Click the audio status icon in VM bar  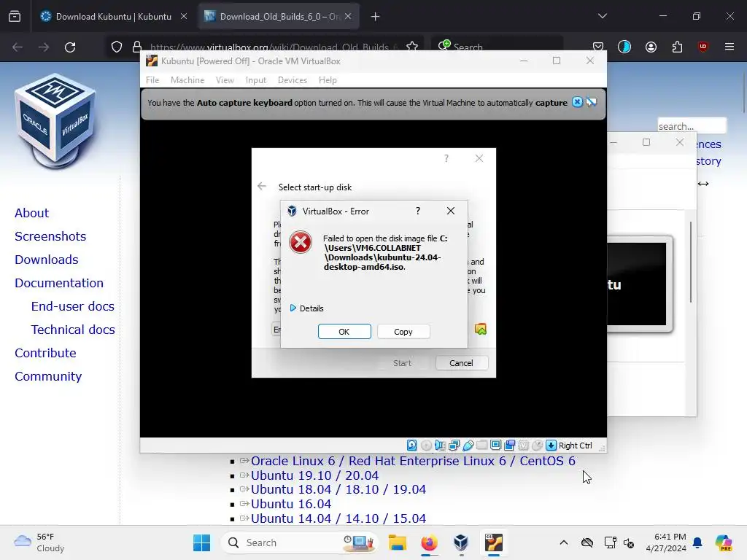pyautogui.click(x=440, y=446)
